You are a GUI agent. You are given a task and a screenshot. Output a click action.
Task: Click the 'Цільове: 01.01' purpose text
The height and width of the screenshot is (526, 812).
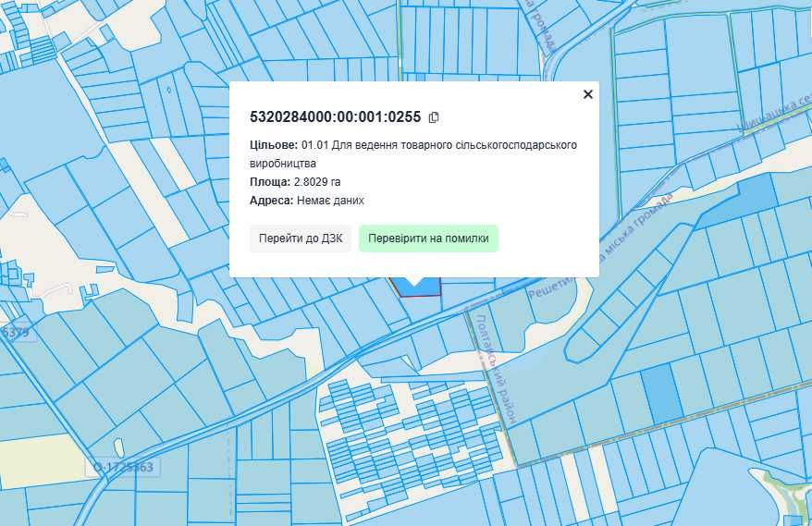(413, 153)
